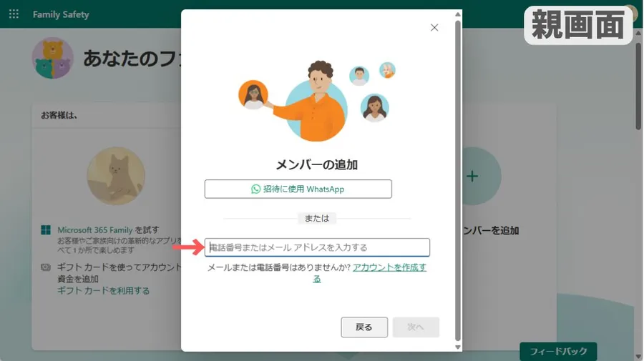Open the account profile picture at top right

click(629, 13)
